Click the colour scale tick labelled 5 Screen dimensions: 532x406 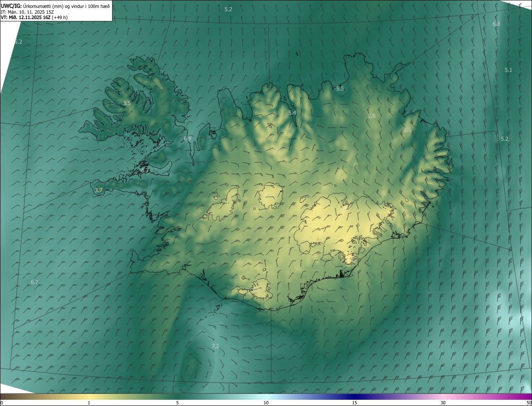click(x=177, y=403)
